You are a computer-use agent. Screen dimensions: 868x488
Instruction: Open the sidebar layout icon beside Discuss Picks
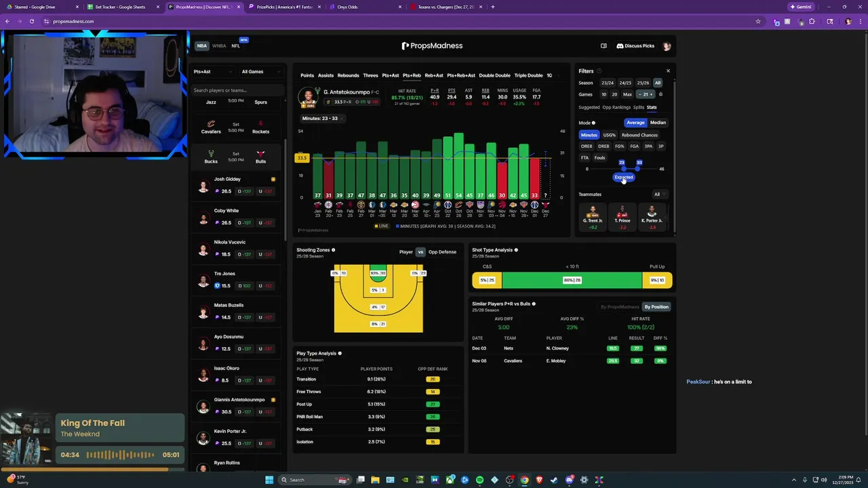604,46
